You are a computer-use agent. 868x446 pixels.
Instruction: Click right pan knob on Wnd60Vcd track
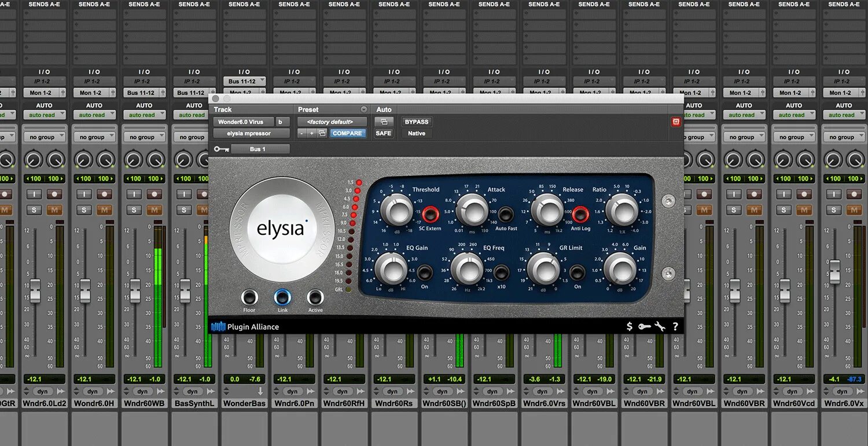pos(804,160)
